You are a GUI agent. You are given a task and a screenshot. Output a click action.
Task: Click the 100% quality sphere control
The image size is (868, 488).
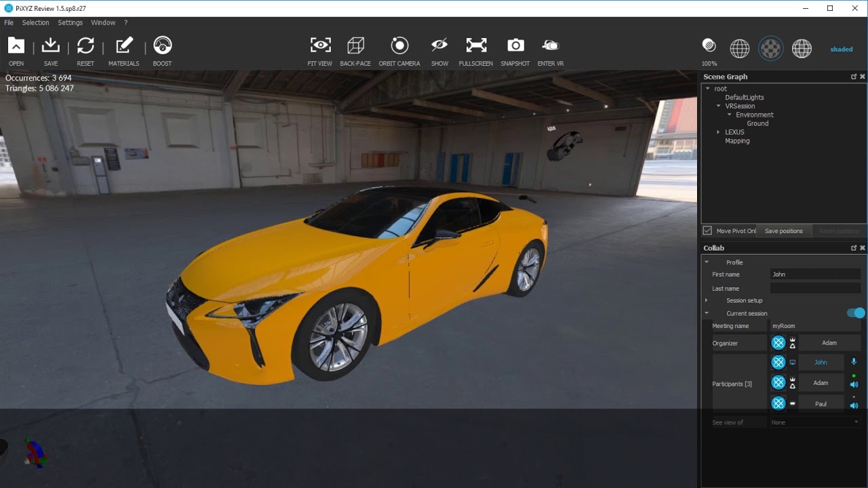pyautogui.click(x=709, y=46)
